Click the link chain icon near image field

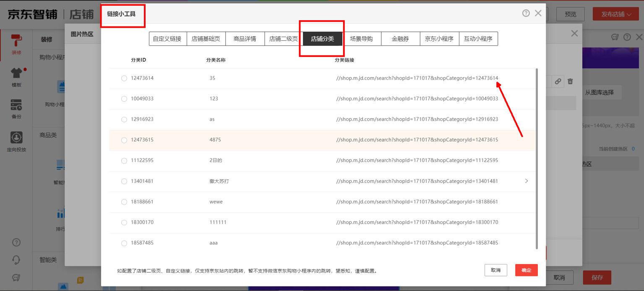pos(558,81)
